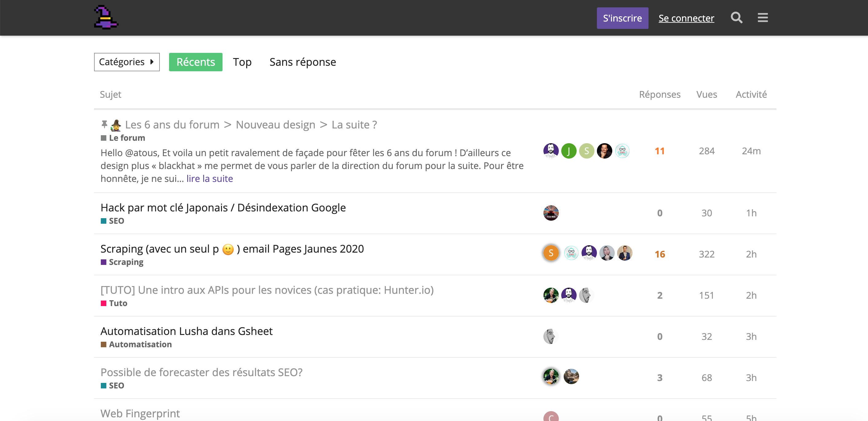Open bearded purple avatar in the TUTO row

point(569,295)
